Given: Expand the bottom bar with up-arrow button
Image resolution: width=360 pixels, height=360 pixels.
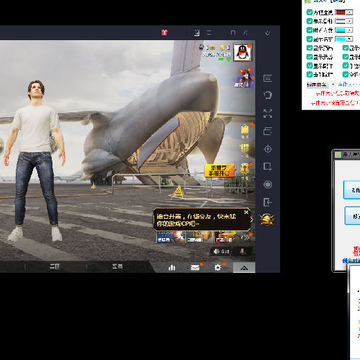Looking at the screenshot, I should [x=244, y=268].
